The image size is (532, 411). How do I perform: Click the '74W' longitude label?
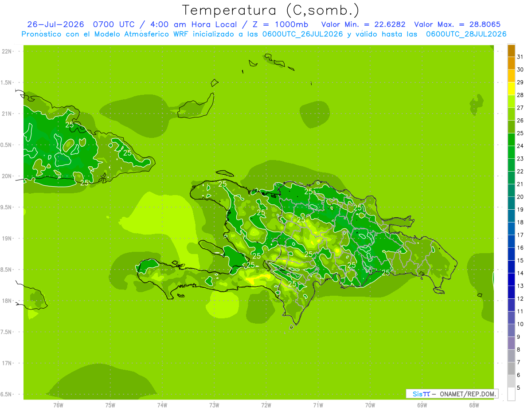pos(162,405)
